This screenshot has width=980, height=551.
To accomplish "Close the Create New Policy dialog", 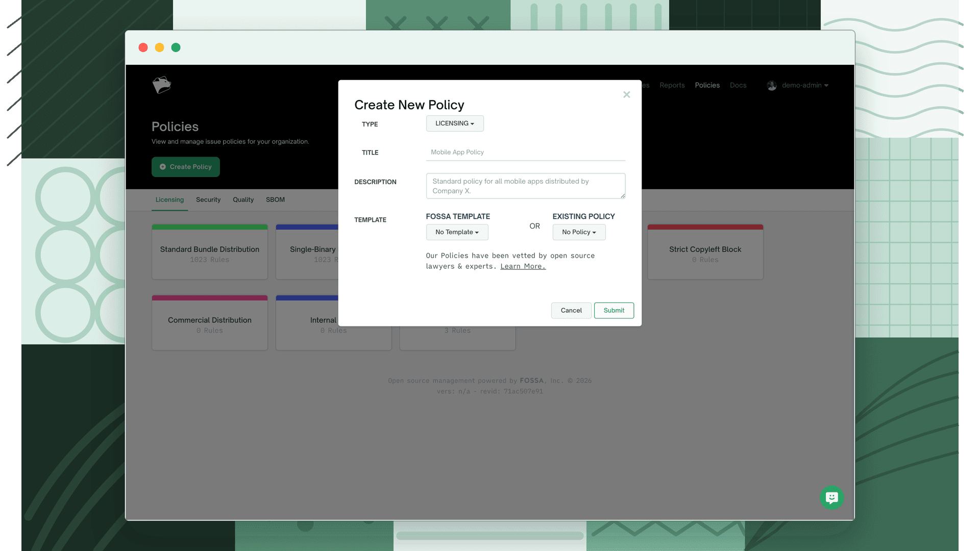I will [x=627, y=94].
